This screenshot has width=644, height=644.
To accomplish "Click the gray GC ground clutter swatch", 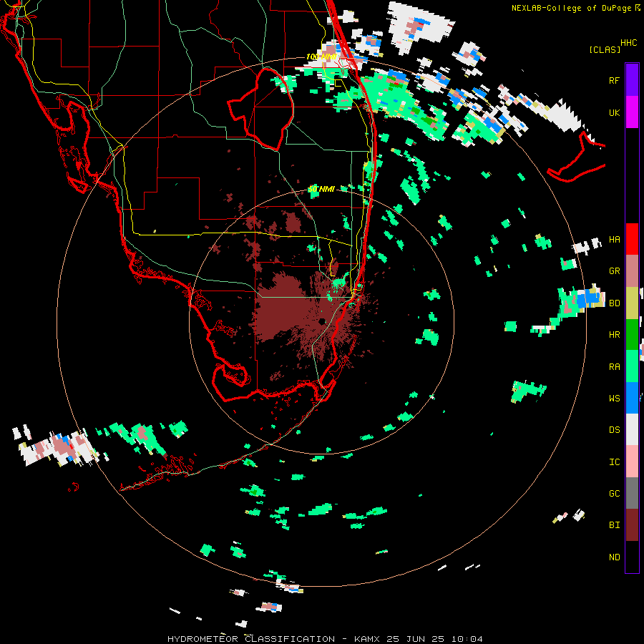I will point(632,493).
